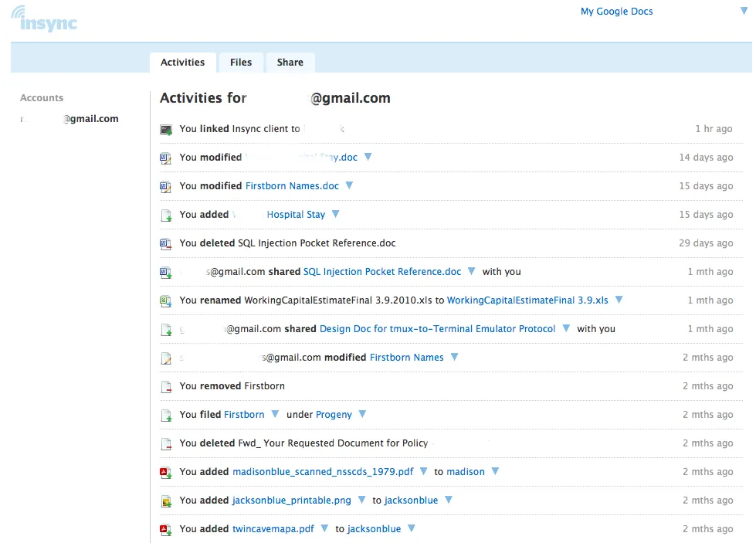The height and width of the screenshot is (543, 756).
Task: Click the icon on the linked Insync client row
Action: click(165, 129)
